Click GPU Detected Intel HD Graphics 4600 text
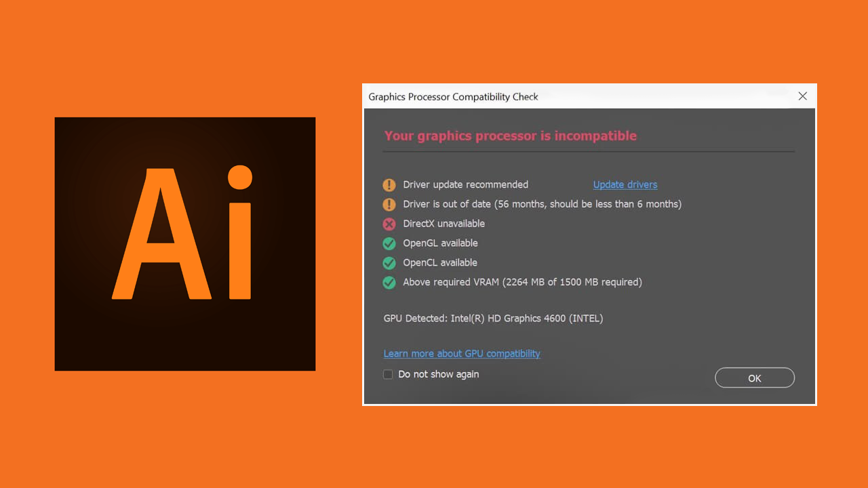868x488 pixels. 494,318
